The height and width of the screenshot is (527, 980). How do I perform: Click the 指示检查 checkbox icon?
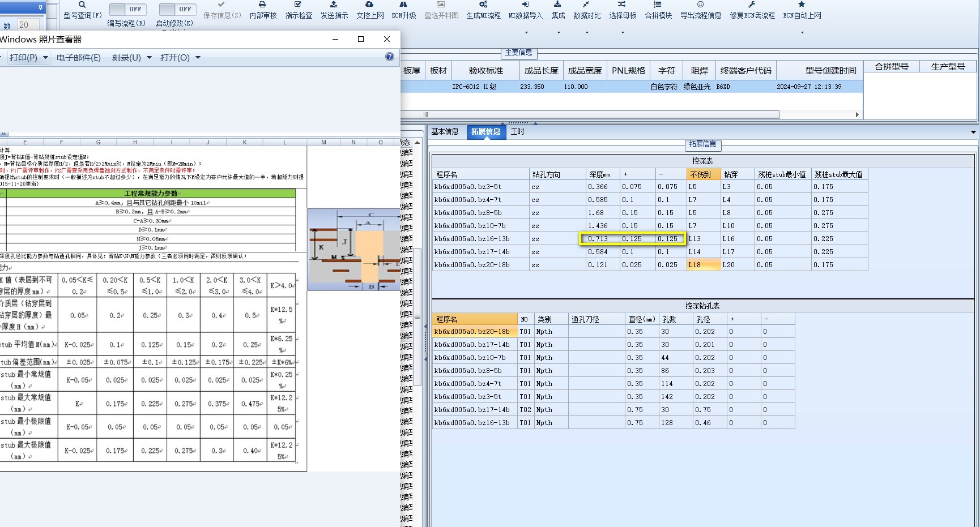[x=299, y=5]
